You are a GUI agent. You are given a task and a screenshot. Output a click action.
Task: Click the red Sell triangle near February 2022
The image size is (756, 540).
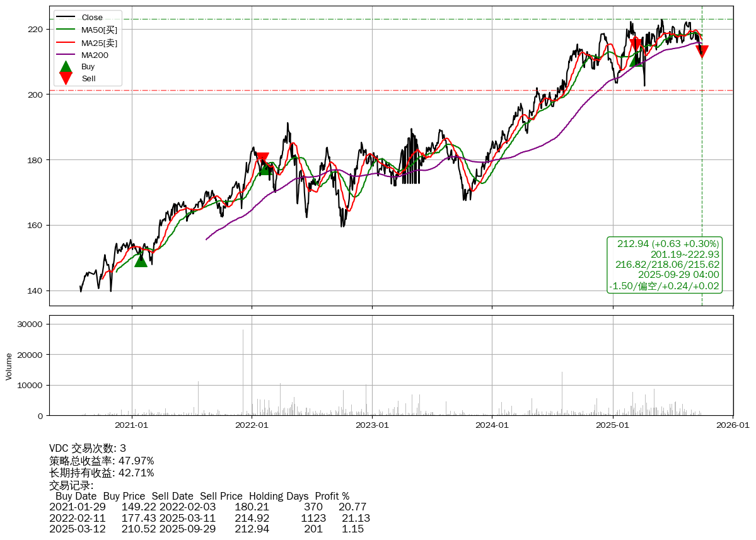pyautogui.click(x=262, y=159)
